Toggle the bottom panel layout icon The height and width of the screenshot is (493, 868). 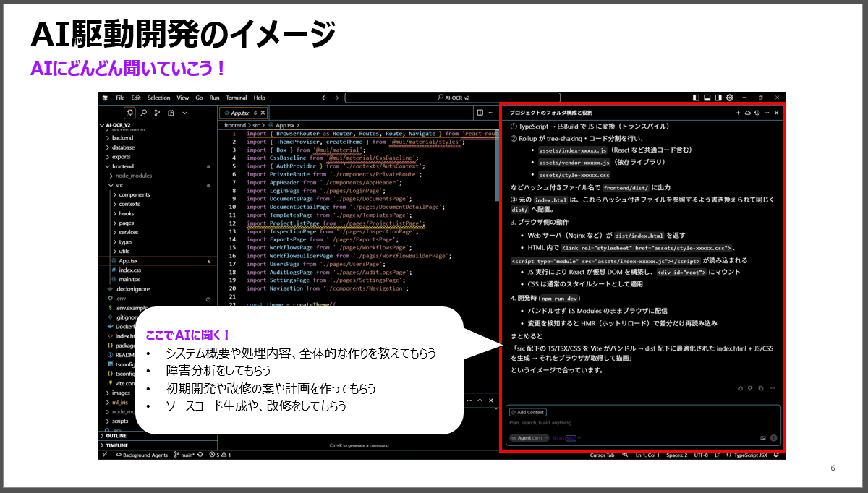pyautogui.click(x=707, y=98)
